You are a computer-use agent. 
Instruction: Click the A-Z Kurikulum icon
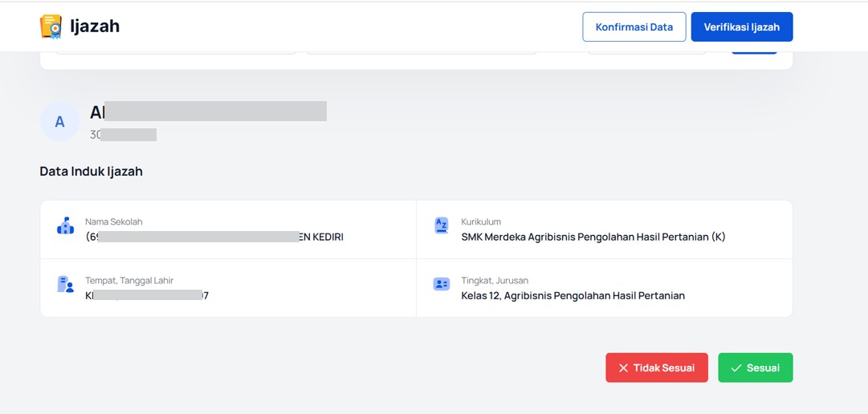(x=441, y=225)
